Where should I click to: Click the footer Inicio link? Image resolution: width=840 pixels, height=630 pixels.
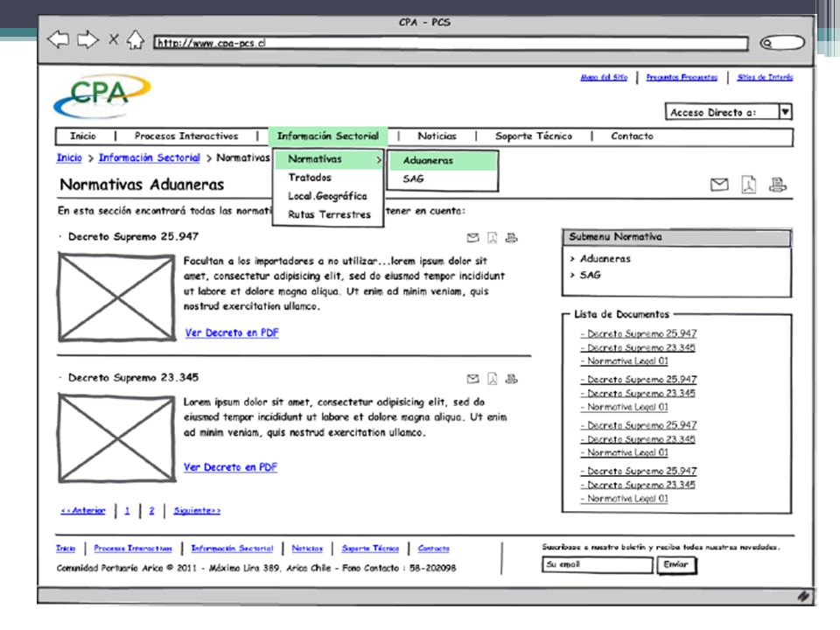click(x=66, y=548)
